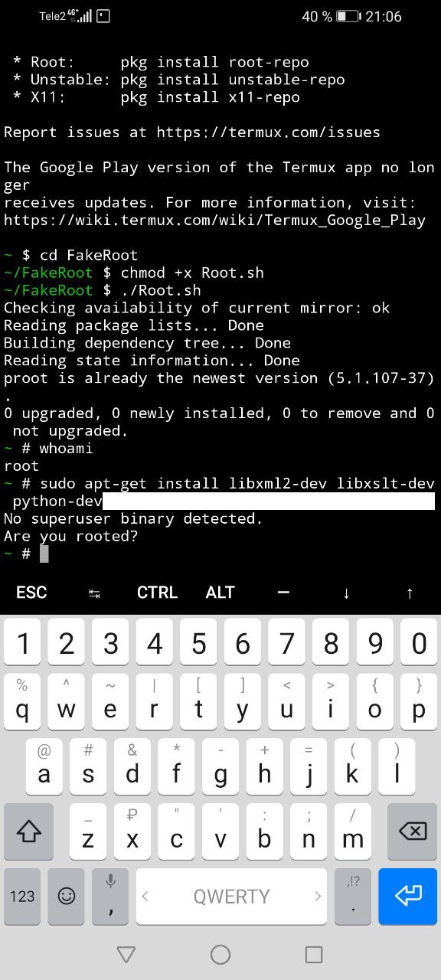Open recent apps with the square button

tap(314, 954)
